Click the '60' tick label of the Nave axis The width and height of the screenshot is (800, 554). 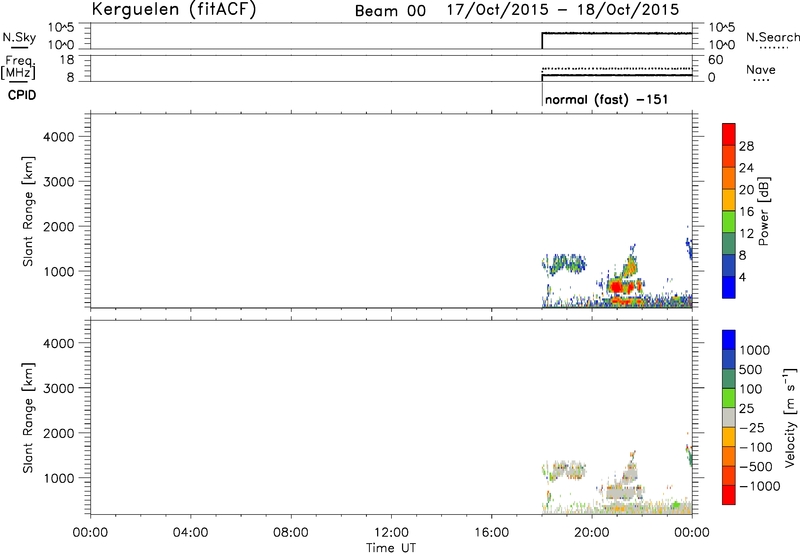[x=716, y=60]
